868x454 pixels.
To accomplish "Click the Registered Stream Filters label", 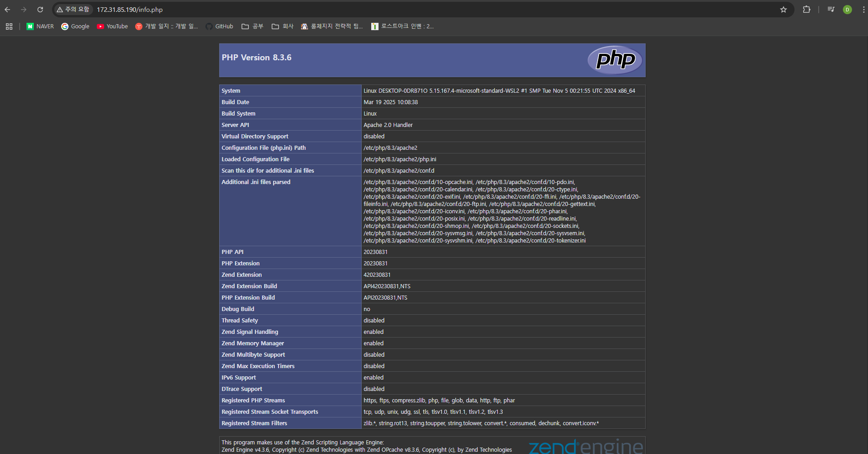I will point(254,423).
